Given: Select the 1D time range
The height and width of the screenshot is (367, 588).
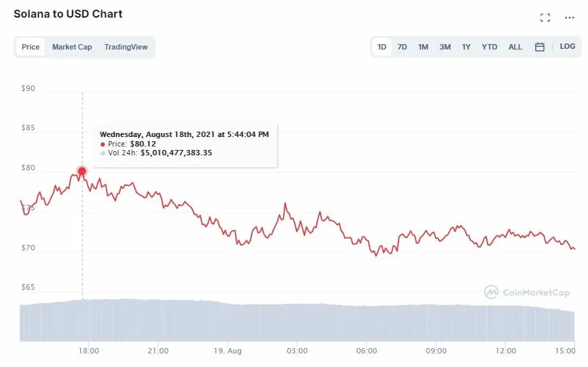Looking at the screenshot, I should click(x=382, y=47).
